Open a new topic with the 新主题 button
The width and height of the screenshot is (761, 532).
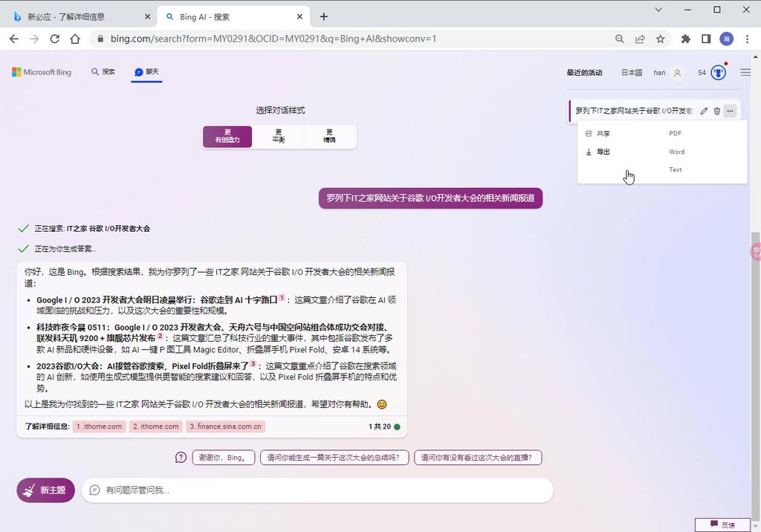click(45, 490)
